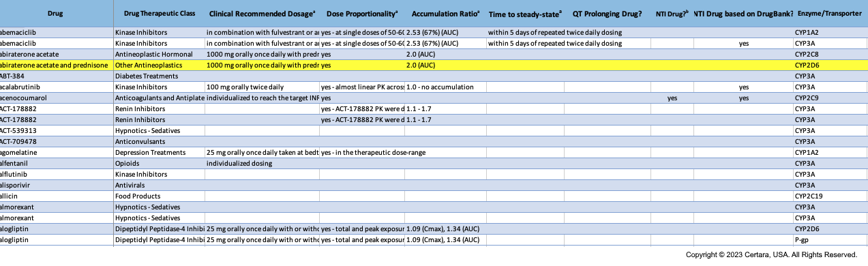Select the Dose Proportionality column header
This screenshot has height=266, width=868.
[362, 14]
